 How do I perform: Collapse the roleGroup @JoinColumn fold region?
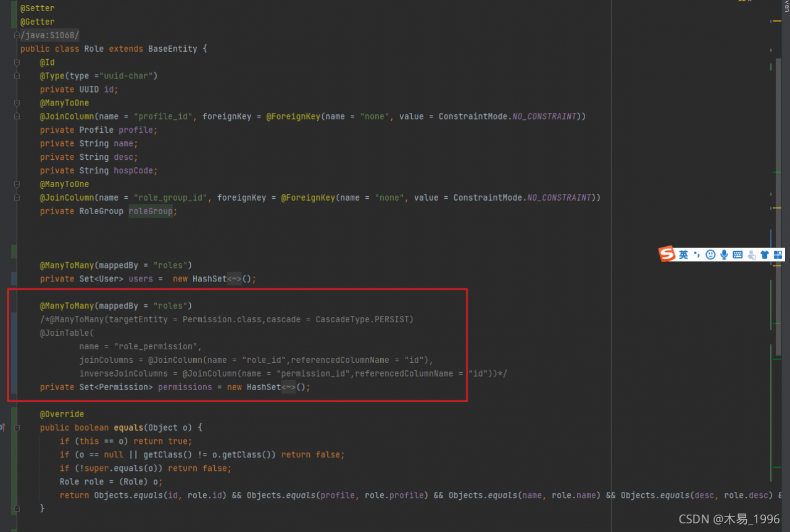pos(17,197)
